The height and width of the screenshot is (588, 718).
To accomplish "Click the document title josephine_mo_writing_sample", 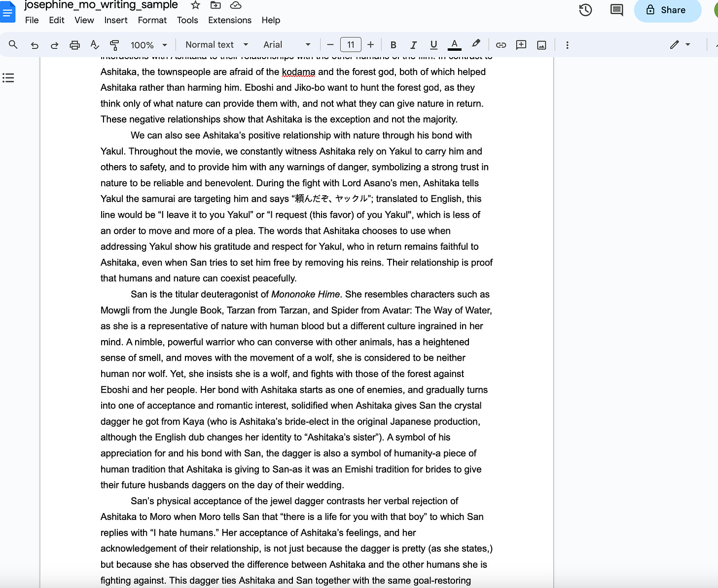I will (101, 5).
